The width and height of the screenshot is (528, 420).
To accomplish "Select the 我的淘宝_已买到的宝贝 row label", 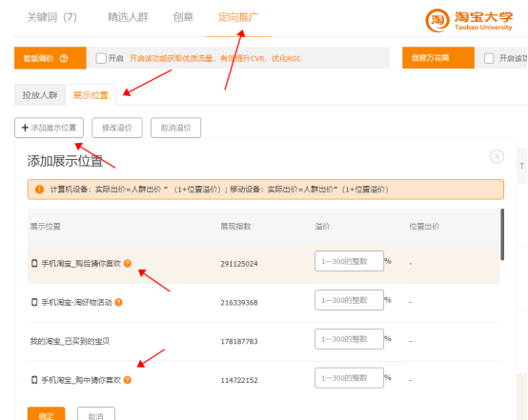I will (x=70, y=341).
